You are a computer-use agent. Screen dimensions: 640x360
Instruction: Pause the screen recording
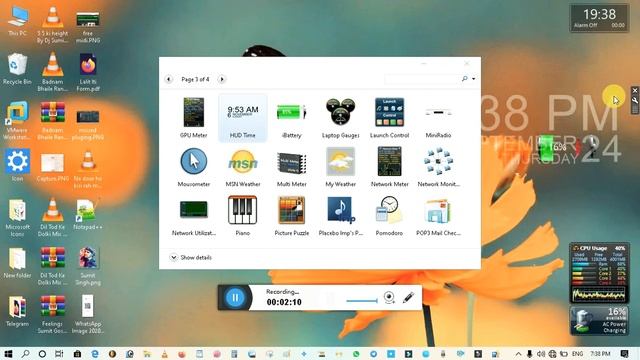tap(235, 298)
